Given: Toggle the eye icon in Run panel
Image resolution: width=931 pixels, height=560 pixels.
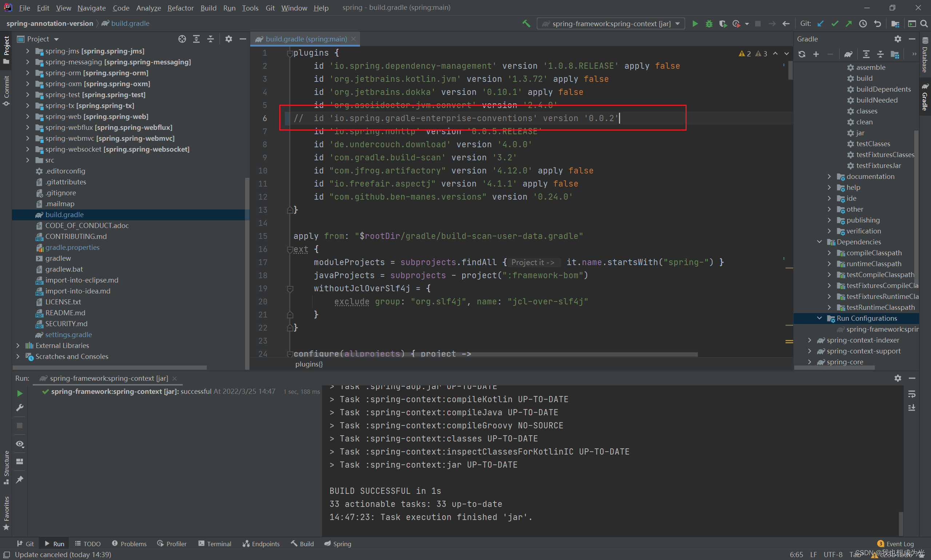Looking at the screenshot, I should [20, 444].
